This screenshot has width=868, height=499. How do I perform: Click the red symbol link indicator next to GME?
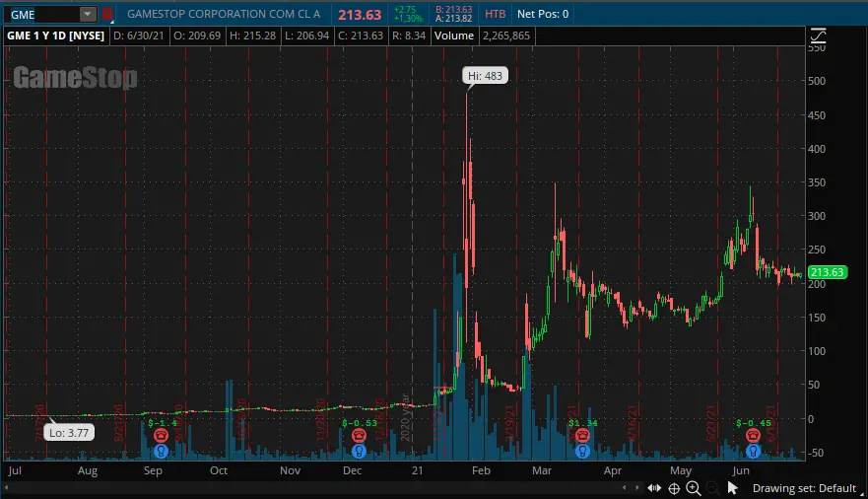click(106, 15)
